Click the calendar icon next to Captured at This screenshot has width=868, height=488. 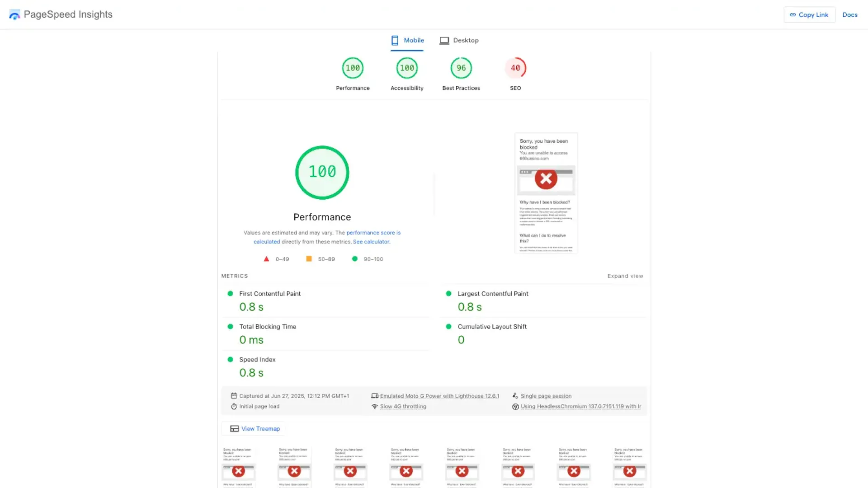point(234,396)
